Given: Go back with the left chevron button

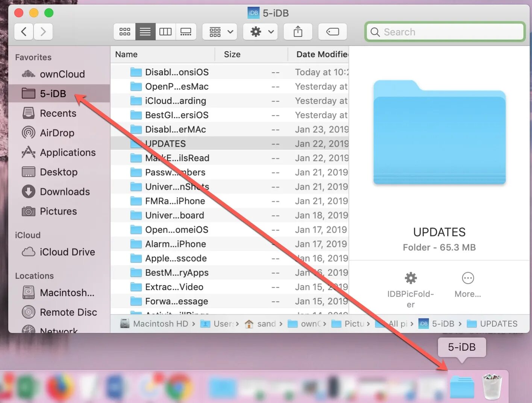Looking at the screenshot, I should point(24,32).
